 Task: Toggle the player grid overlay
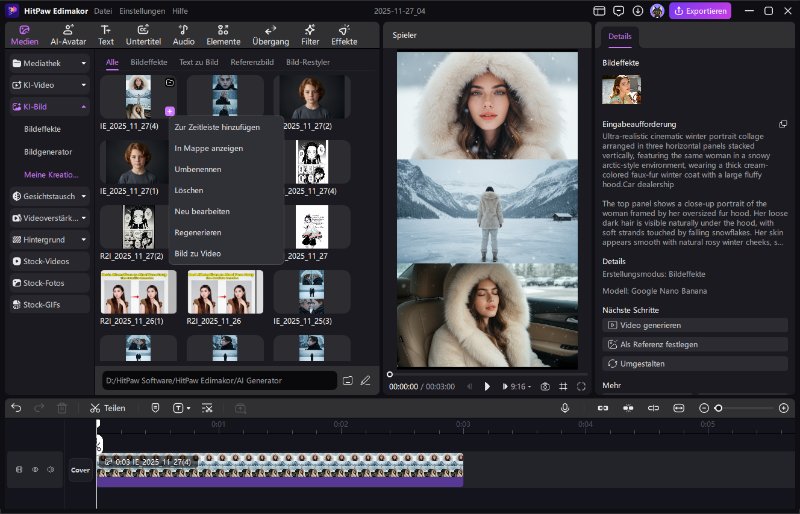click(x=564, y=386)
